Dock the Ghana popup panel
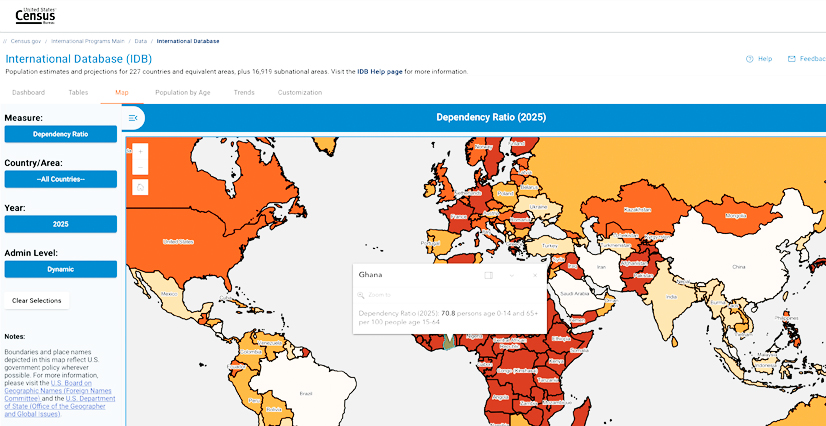This screenshot has height=426, width=826. 488,275
